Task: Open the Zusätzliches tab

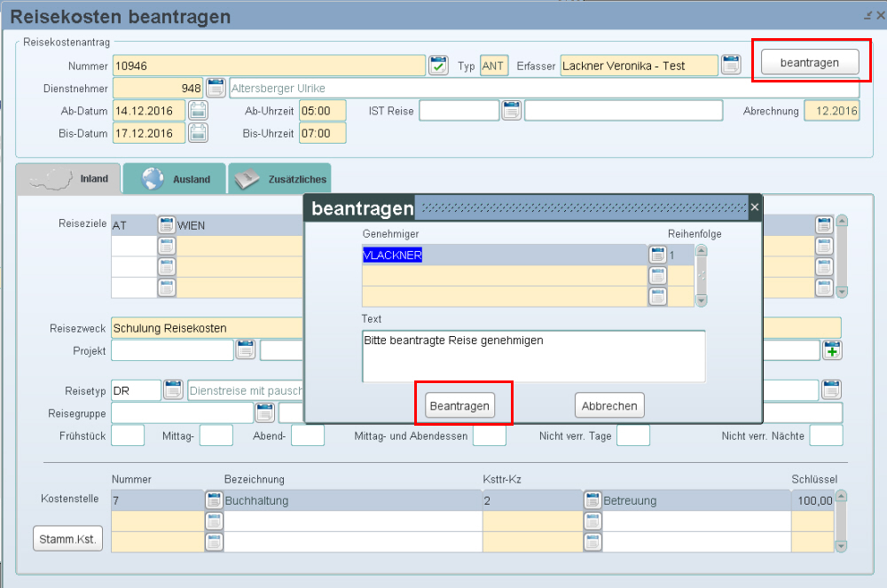Action: point(279,178)
